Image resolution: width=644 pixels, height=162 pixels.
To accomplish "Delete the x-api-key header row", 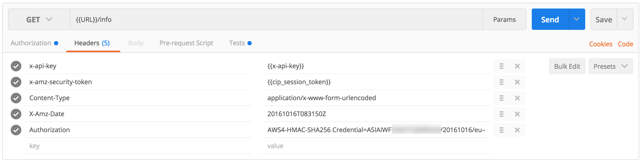I will point(517,66).
